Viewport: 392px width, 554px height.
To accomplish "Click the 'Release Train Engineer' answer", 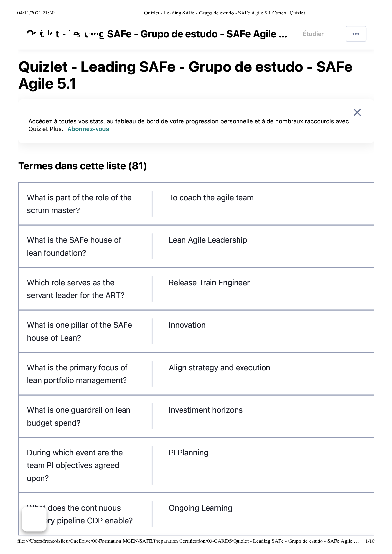I will [209, 283].
